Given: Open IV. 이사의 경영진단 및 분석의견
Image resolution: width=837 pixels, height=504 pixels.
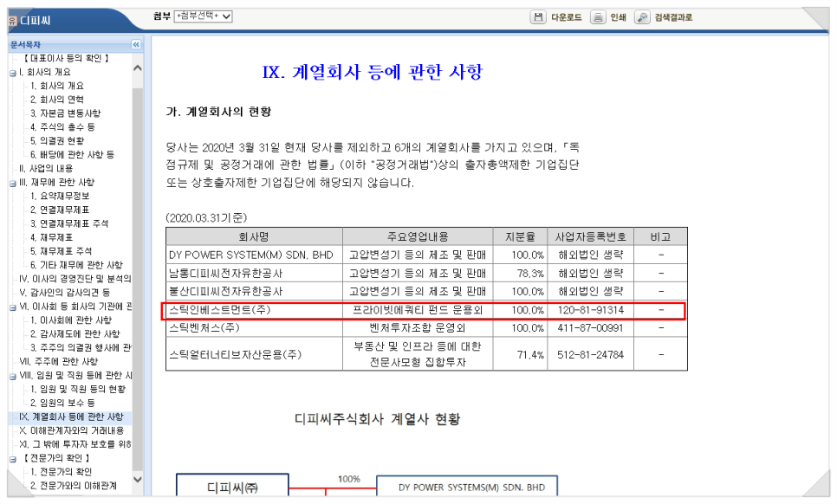Looking at the screenshot, I should pyautogui.click(x=75, y=279).
